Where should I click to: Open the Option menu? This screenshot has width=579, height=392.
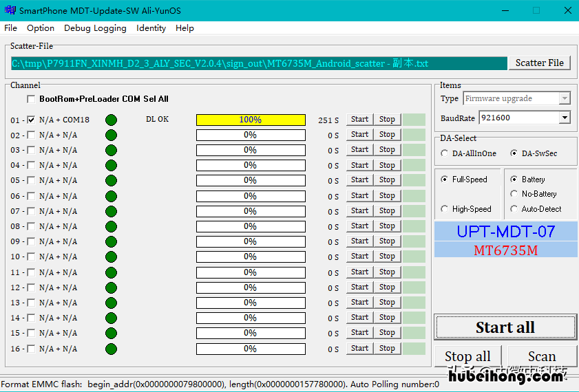[41, 28]
